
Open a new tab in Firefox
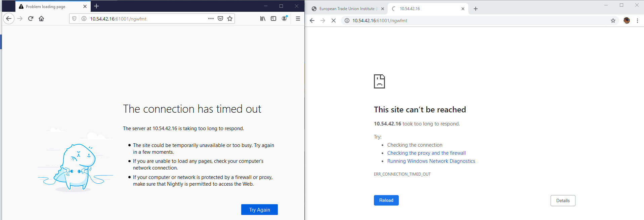[x=96, y=6]
